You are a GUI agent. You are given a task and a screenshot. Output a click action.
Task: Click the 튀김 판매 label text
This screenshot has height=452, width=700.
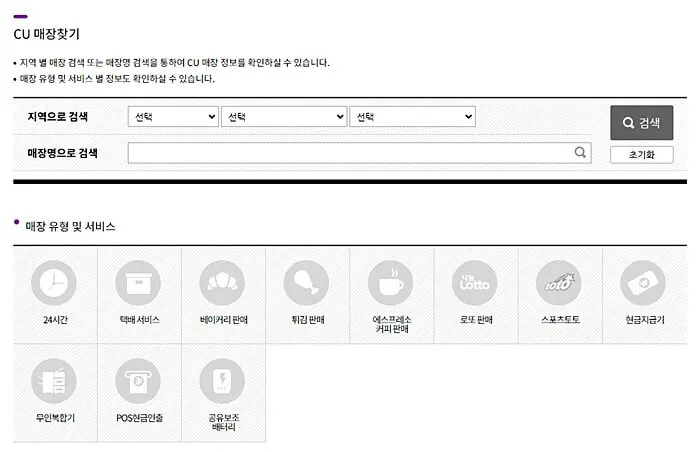click(x=308, y=320)
